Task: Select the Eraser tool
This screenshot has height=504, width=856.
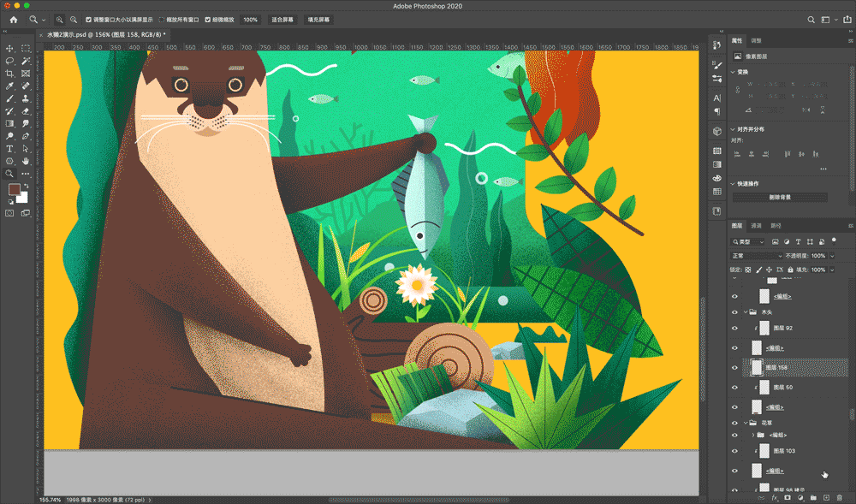Action: coord(25,111)
